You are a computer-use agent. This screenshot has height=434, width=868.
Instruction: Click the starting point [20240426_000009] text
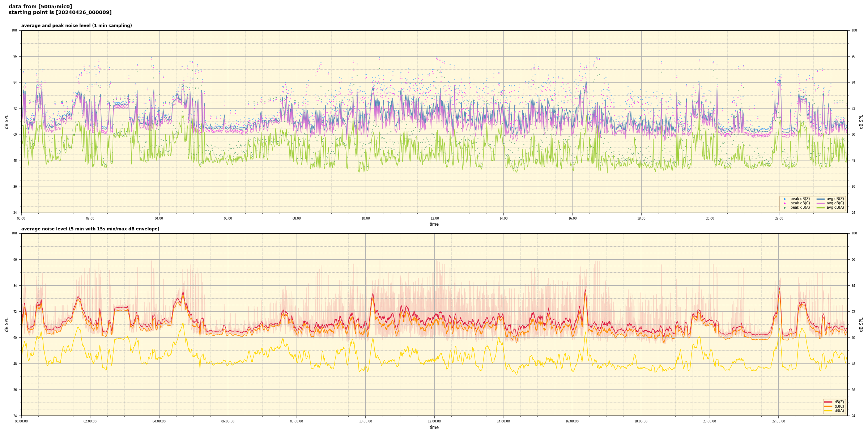click(60, 13)
